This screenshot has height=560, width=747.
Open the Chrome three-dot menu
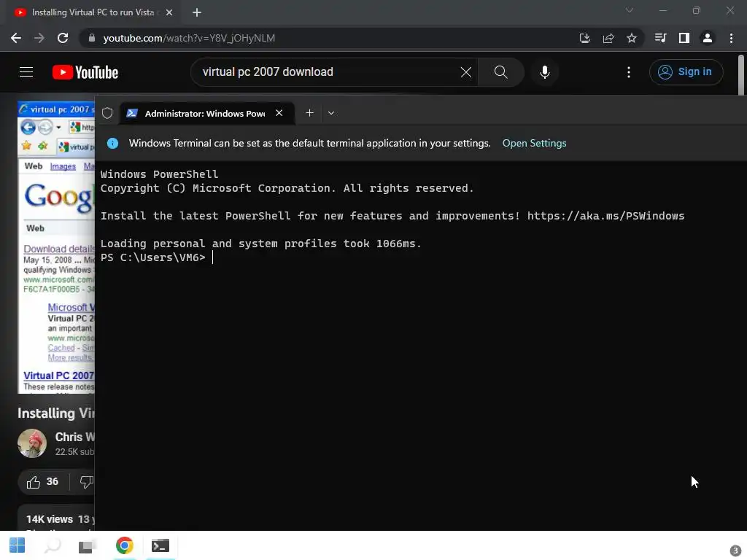(x=731, y=38)
